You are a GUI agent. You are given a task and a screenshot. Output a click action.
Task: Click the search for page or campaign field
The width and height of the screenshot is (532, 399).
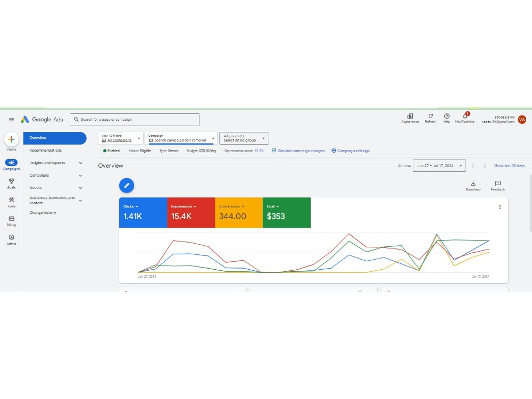point(135,119)
